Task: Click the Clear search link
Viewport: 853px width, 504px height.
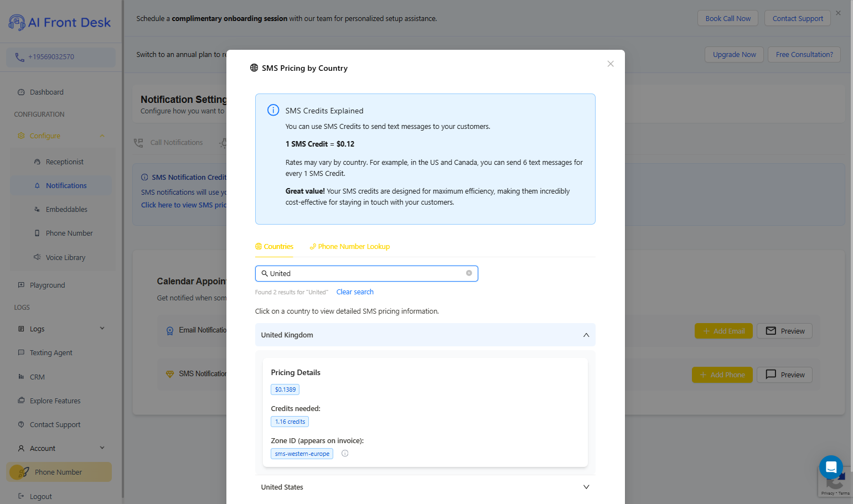Action: click(355, 292)
